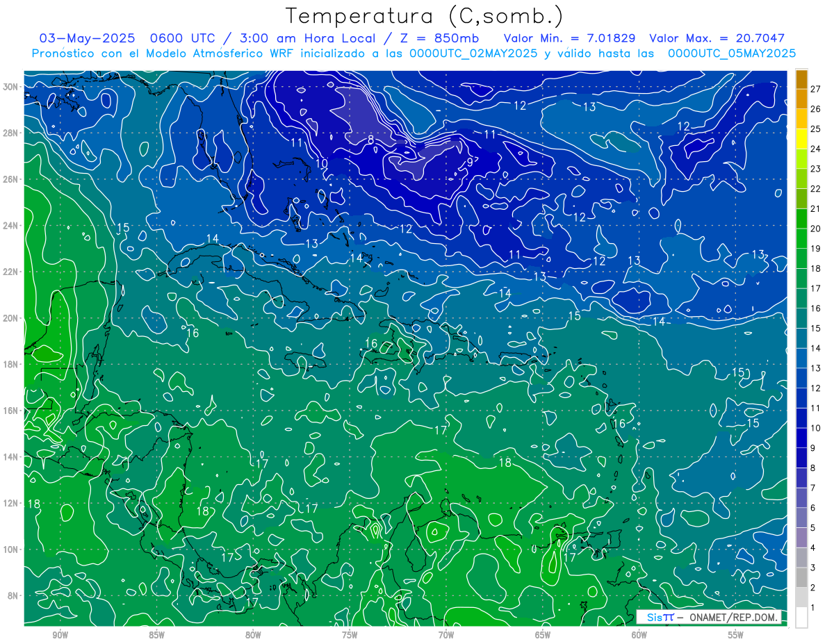The height and width of the screenshot is (644, 834).
Task: Click the legend scale value 26
Action: click(816, 109)
